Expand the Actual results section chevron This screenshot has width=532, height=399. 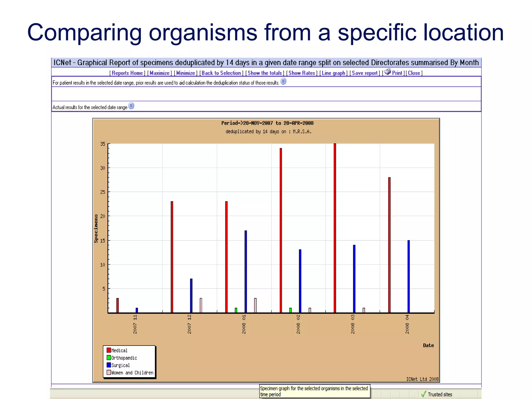pos(131,106)
